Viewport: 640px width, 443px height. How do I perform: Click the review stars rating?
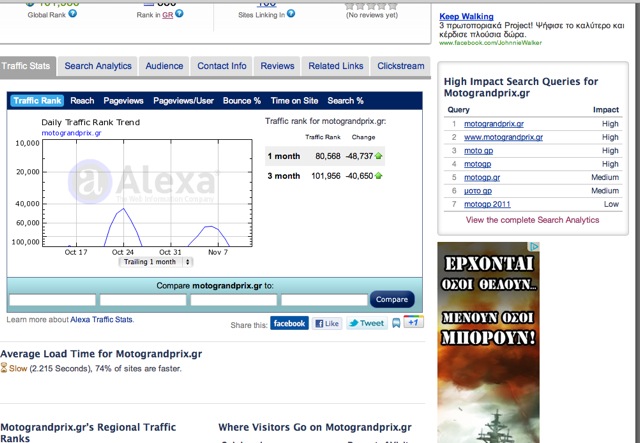(371, 6)
